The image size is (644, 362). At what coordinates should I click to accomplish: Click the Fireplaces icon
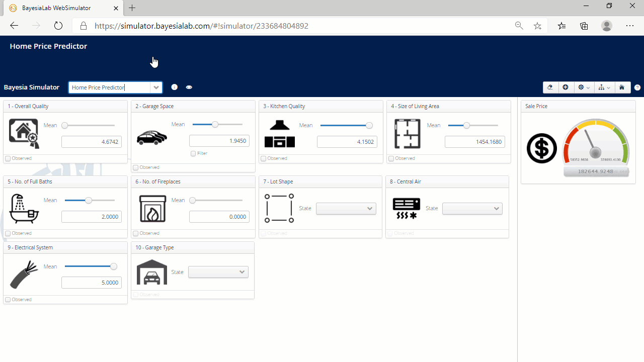point(152,209)
